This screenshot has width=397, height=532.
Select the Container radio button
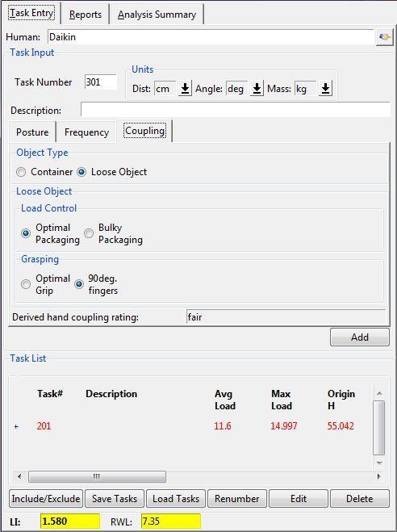tap(21, 172)
